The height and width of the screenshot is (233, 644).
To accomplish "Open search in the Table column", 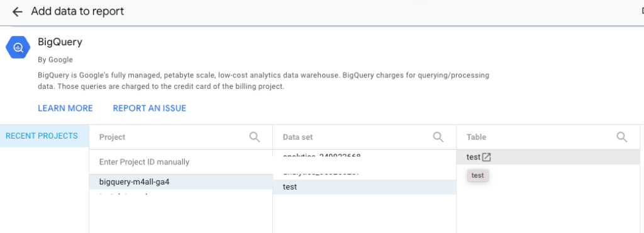I will tap(622, 137).
